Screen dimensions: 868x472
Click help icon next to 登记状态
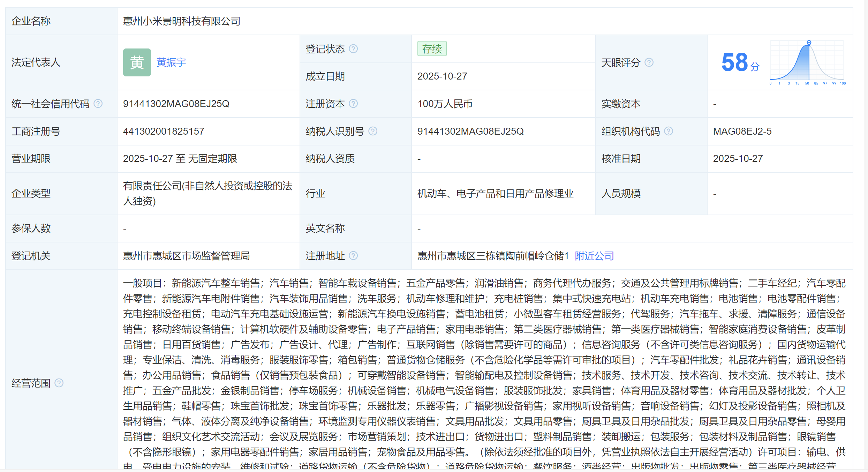point(353,49)
